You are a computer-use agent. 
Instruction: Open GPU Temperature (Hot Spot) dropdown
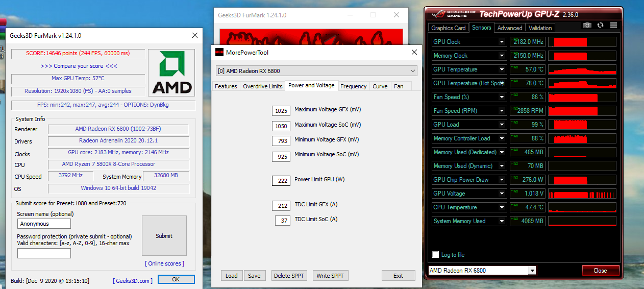point(502,83)
